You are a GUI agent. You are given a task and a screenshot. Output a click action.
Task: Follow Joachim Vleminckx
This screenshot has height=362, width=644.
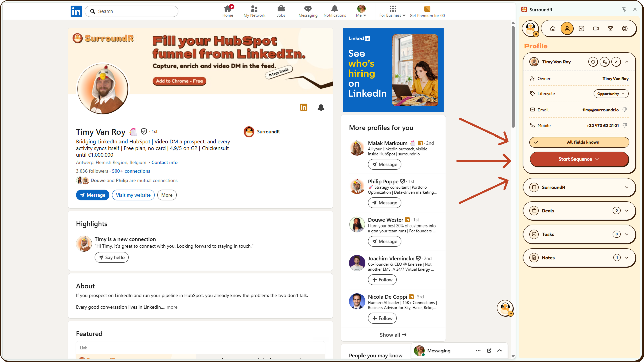coord(382,280)
